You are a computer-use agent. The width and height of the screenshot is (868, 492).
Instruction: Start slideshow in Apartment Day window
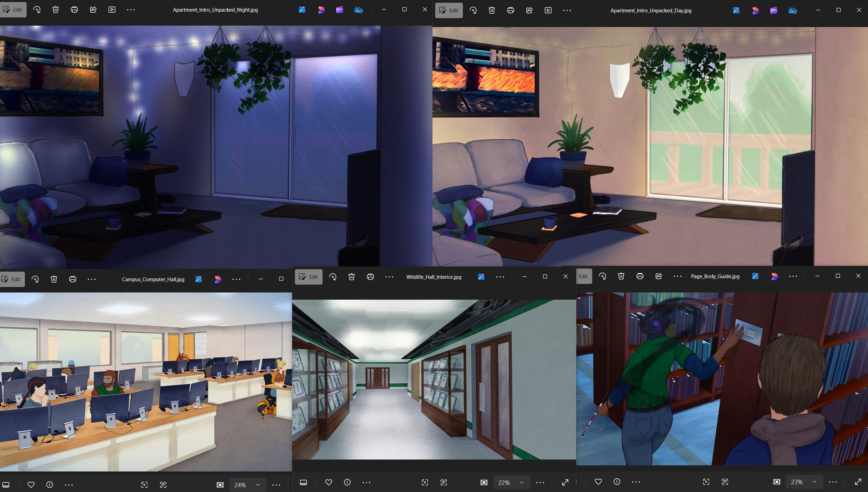[x=548, y=10]
